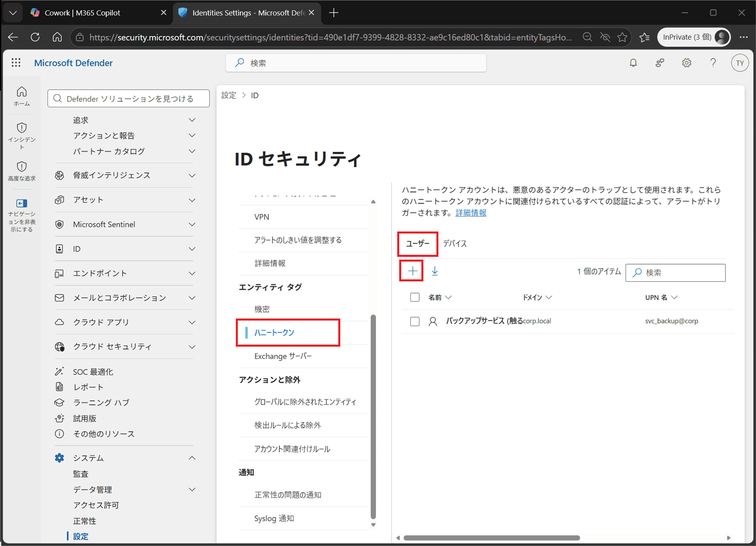Click the notifications bell icon

pos(633,63)
